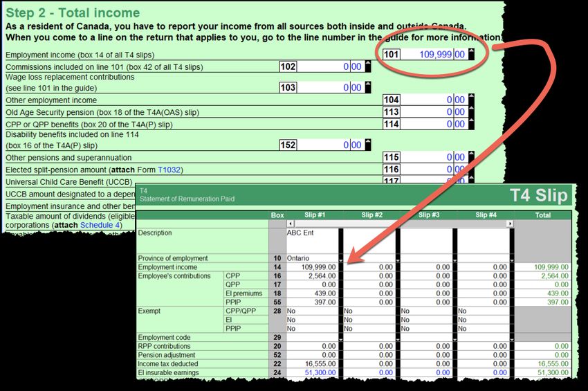Click black arrow marker beside line 115
Viewport: 588px width, 391px height.
(x=471, y=157)
